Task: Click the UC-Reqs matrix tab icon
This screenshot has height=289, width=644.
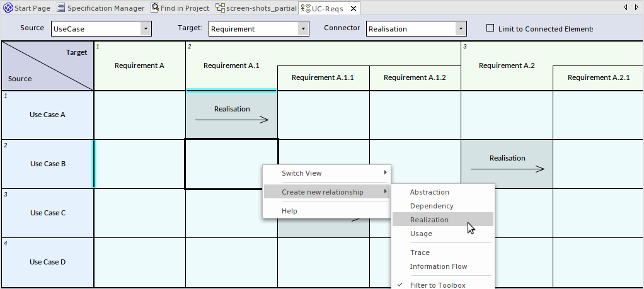Action: click(305, 9)
